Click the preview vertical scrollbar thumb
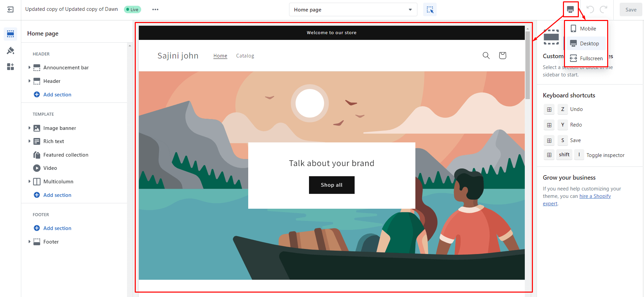 (x=527, y=64)
